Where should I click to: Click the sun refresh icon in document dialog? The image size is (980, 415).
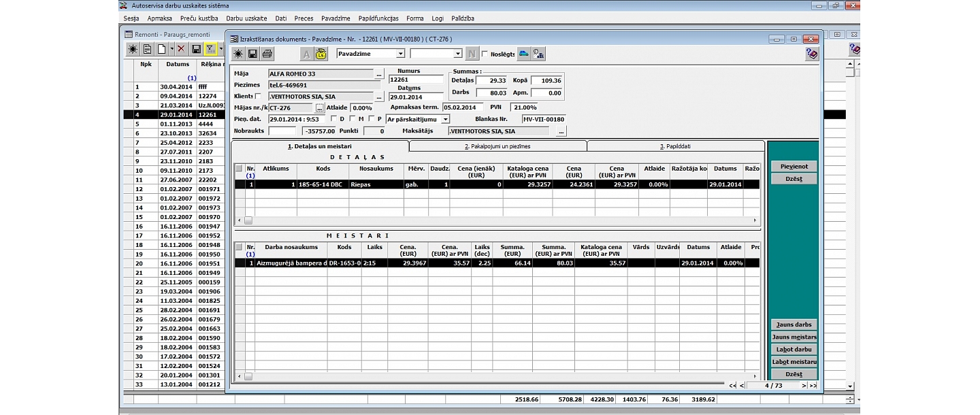click(x=238, y=54)
